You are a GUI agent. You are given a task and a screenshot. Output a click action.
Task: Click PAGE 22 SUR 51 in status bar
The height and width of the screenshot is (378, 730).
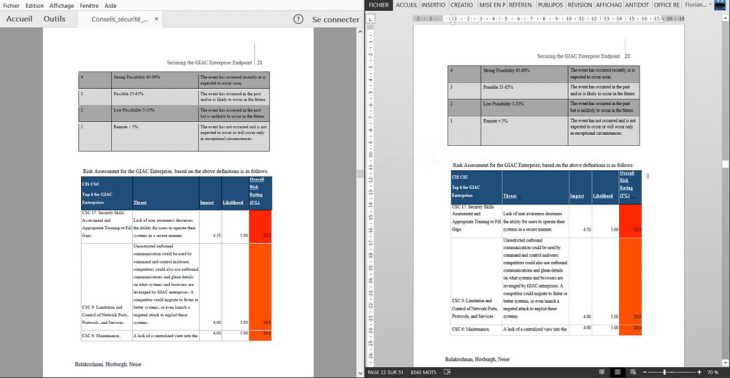click(x=386, y=372)
